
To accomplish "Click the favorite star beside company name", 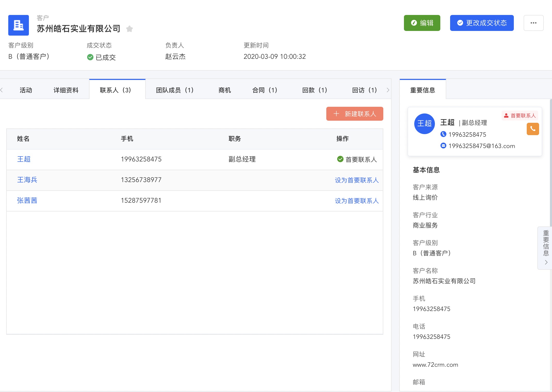I will click(129, 29).
